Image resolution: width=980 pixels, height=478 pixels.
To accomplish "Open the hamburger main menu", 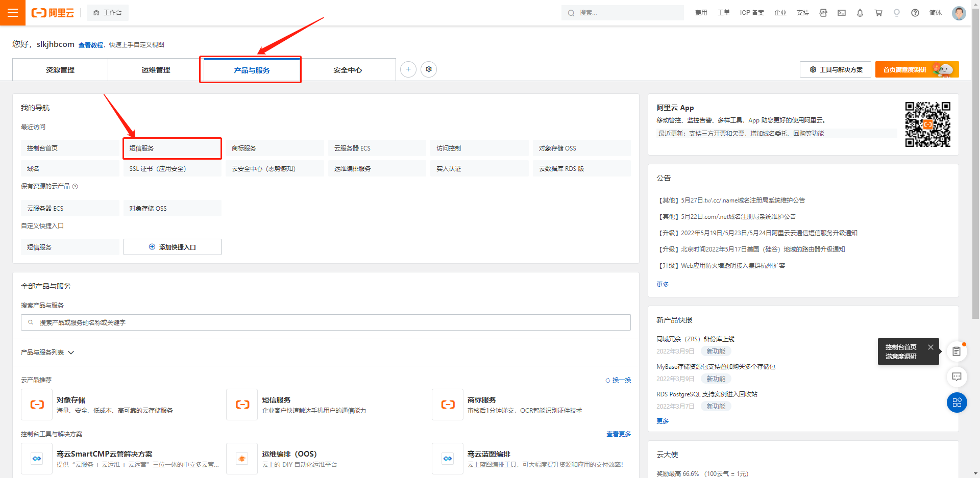I will (13, 13).
